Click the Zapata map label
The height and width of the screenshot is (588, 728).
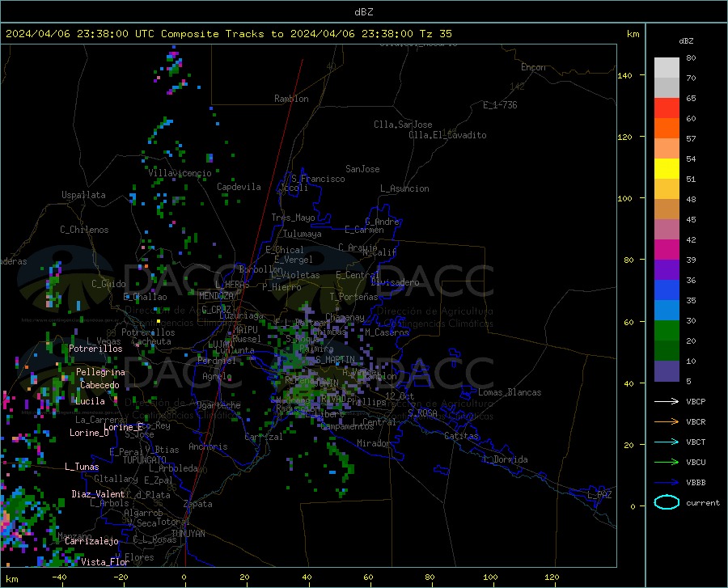(x=198, y=504)
